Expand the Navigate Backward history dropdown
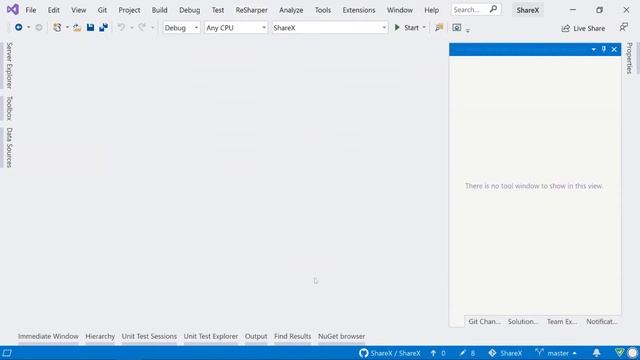Image resolution: width=640 pixels, height=360 pixels. point(28,27)
